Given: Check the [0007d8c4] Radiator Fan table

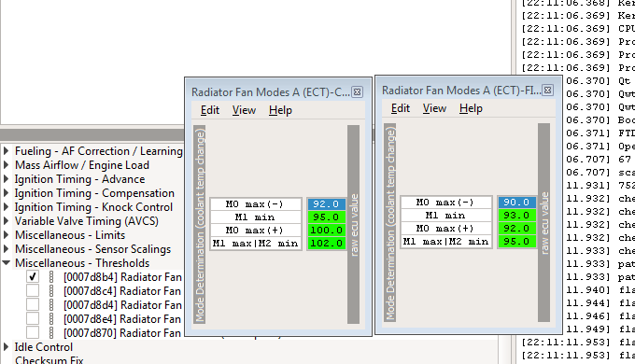Looking at the screenshot, I should coord(33,290).
